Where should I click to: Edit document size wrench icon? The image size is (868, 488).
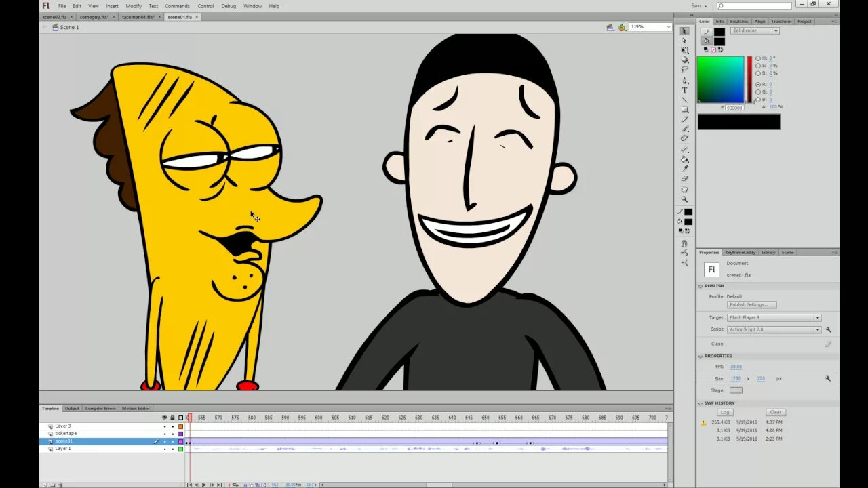(x=828, y=378)
